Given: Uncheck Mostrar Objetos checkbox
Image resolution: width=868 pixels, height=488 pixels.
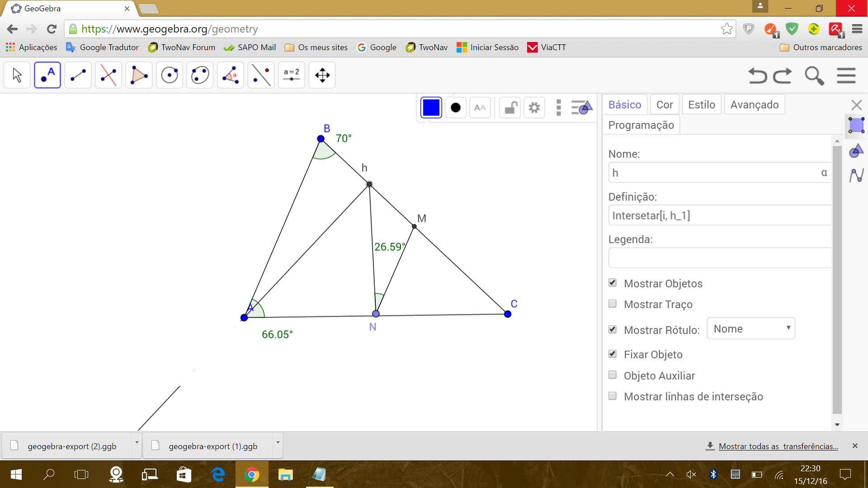Looking at the screenshot, I should click(613, 283).
